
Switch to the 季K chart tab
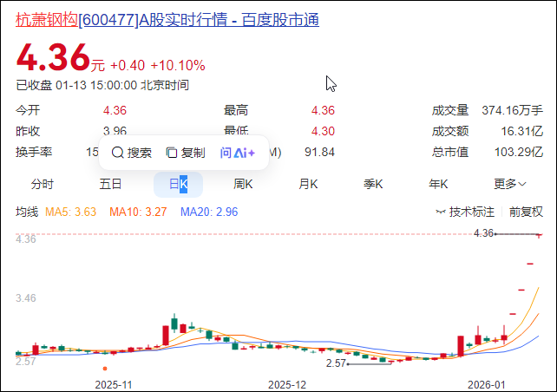(373, 184)
